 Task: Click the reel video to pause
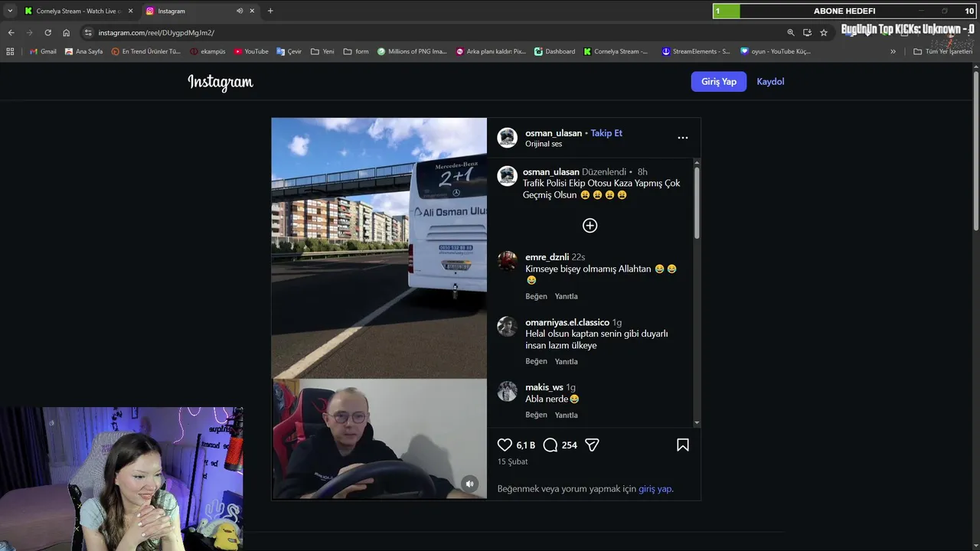pos(379,308)
